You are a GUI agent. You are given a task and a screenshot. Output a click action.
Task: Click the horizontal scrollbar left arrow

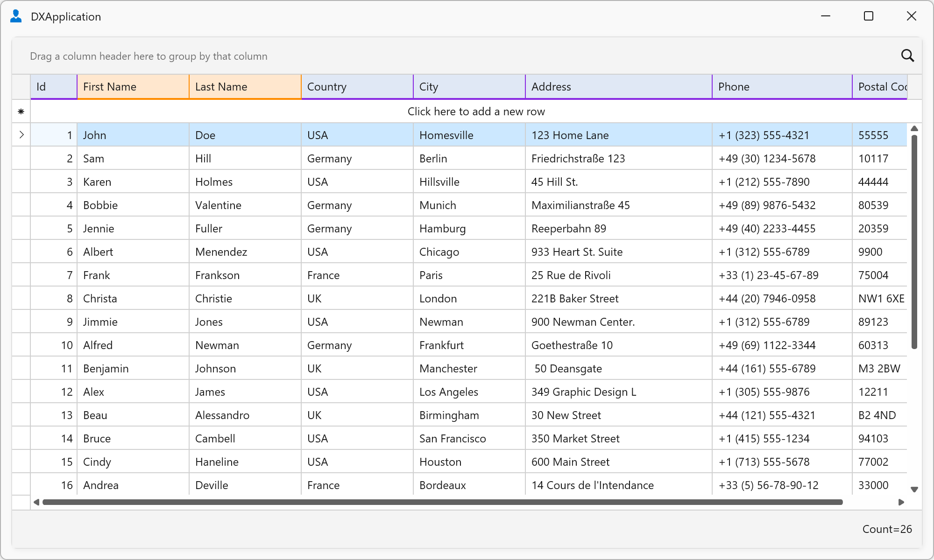[x=36, y=502]
